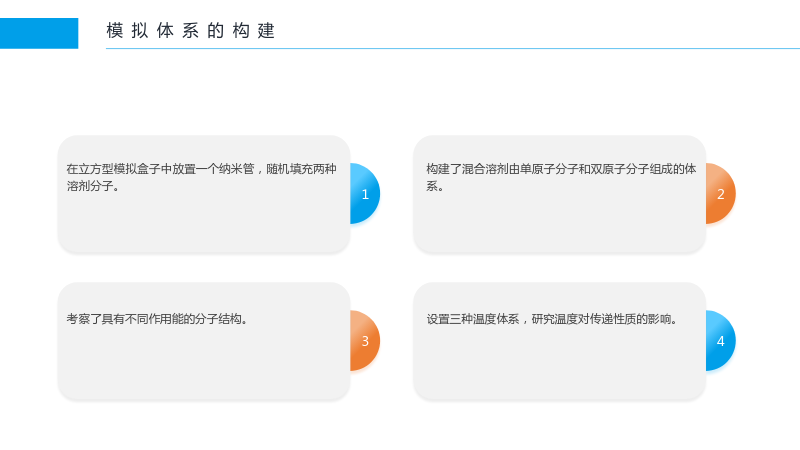The width and height of the screenshot is (800, 450).
Task: Click the blue circle numbered 1
Action: click(365, 194)
